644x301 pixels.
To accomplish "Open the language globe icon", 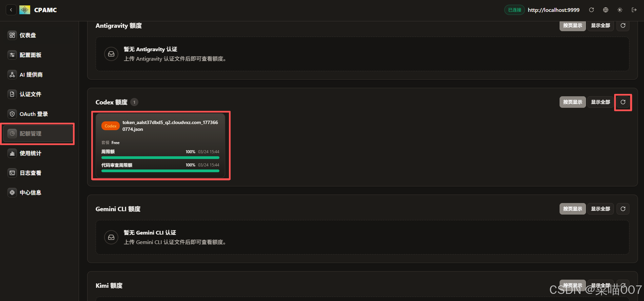I will coord(605,10).
